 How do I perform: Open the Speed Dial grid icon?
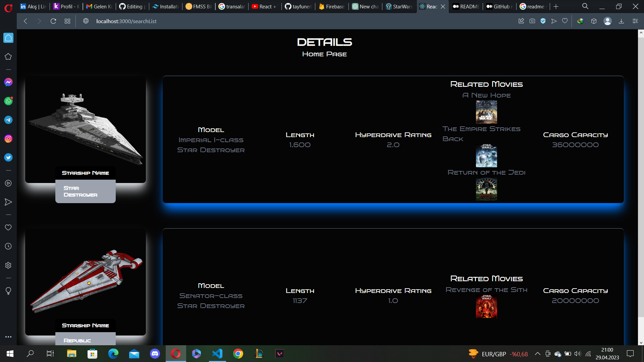pos(67,21)
